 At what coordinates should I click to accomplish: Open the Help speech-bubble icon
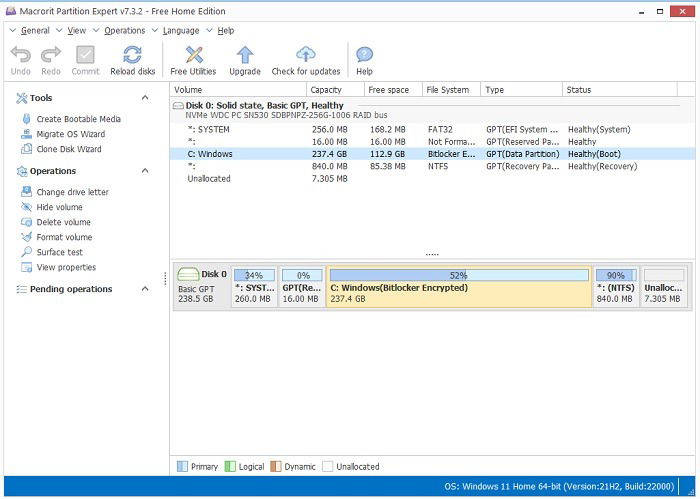[364, 55]
